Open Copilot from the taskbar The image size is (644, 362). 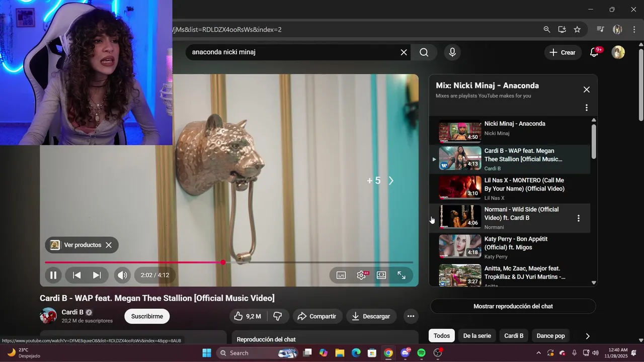[324, 353]
